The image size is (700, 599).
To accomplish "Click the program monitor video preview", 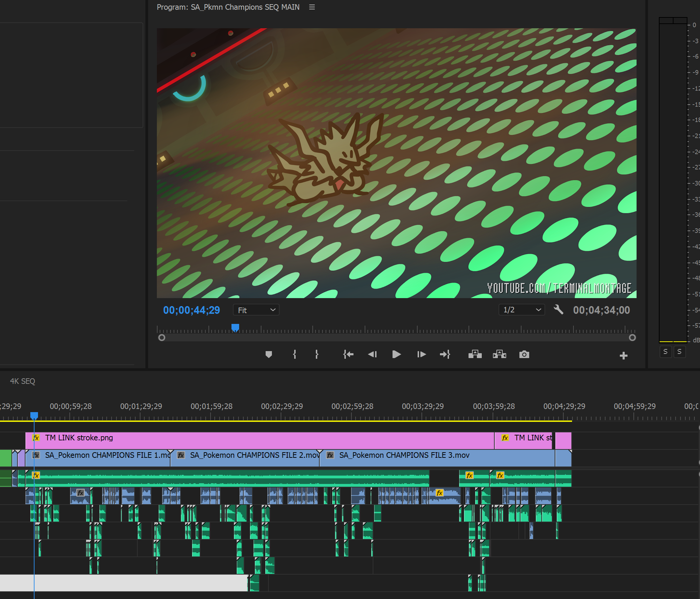I will (396, 163).
